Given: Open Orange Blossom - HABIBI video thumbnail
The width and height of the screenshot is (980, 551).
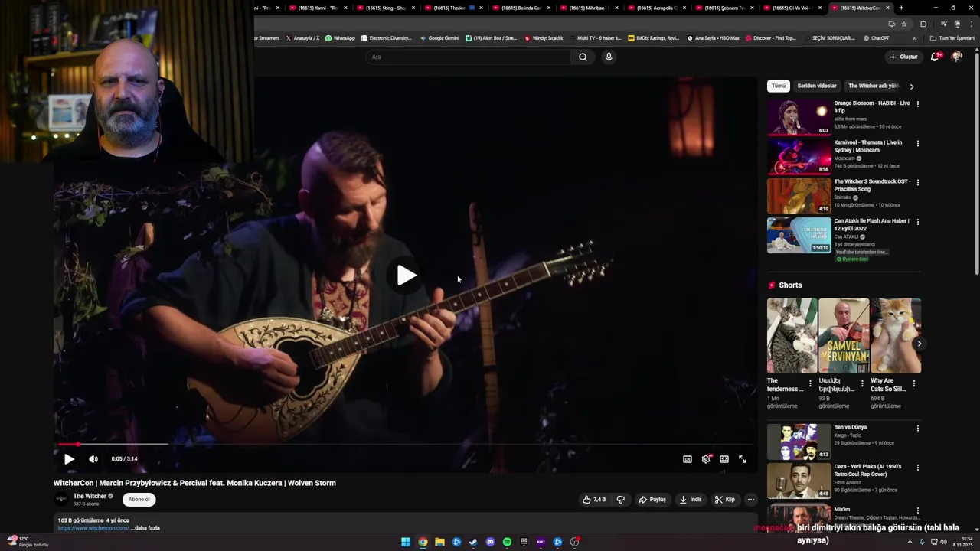Looking at the screenshot, I should point(799,117).
